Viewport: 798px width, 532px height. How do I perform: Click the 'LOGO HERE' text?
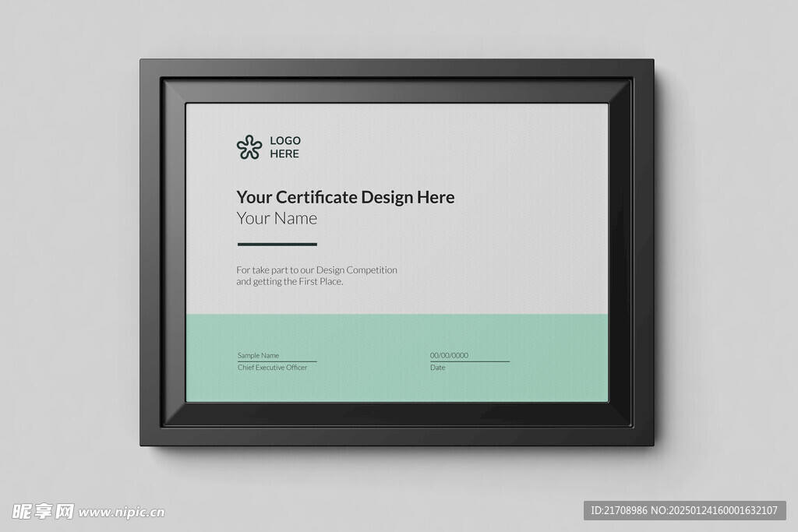point(285,147)
